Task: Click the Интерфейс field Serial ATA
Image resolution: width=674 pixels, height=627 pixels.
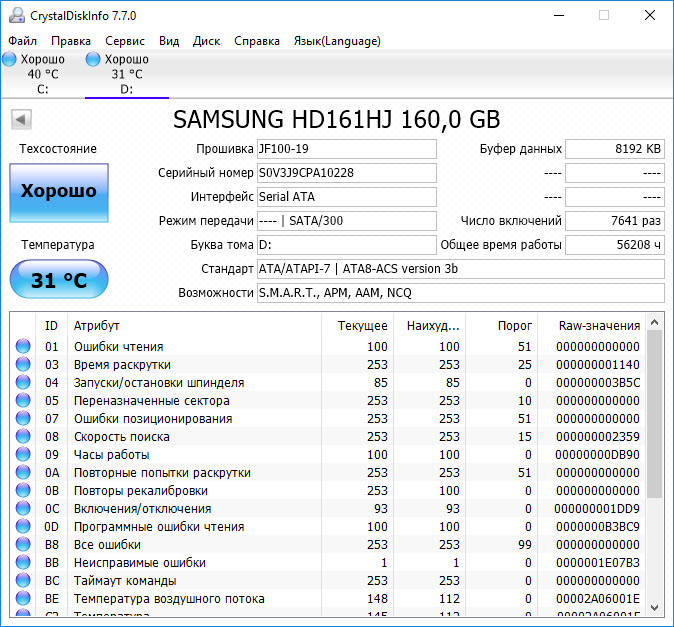Action: click(347, 197)
